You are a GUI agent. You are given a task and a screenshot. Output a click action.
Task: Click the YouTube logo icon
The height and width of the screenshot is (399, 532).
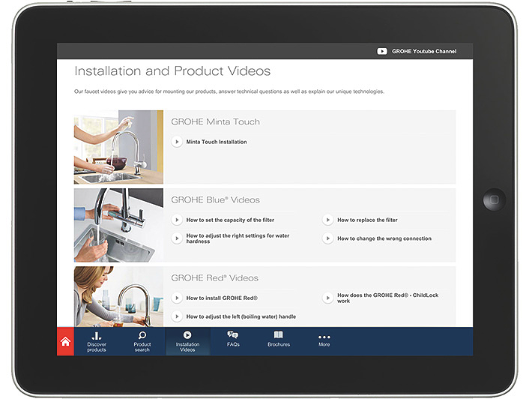[x=382, y=51]
